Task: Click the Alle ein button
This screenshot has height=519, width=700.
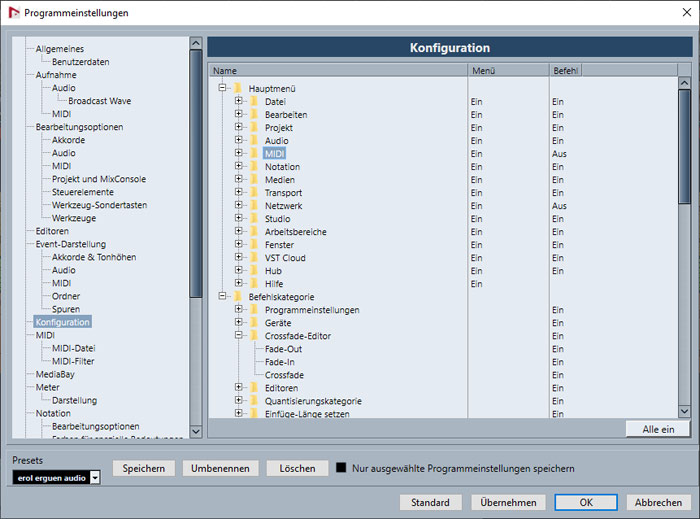Action: point(658,429)
